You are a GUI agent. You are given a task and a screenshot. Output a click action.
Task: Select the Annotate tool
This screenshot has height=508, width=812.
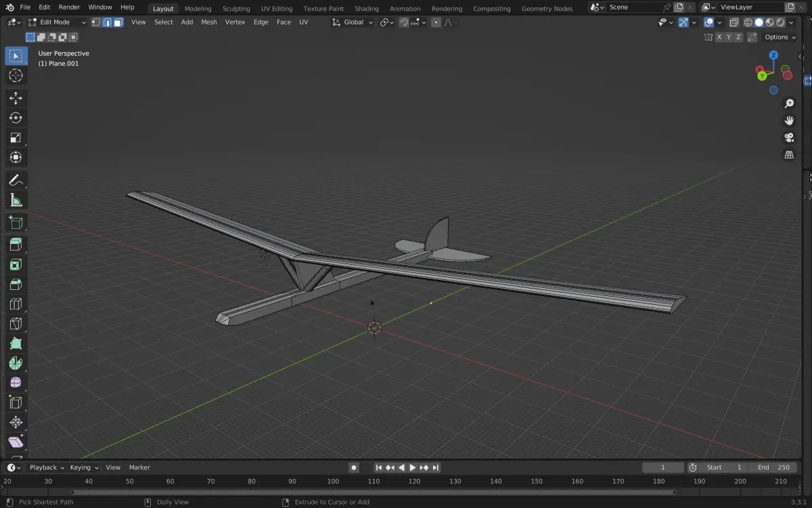[16, 180]
